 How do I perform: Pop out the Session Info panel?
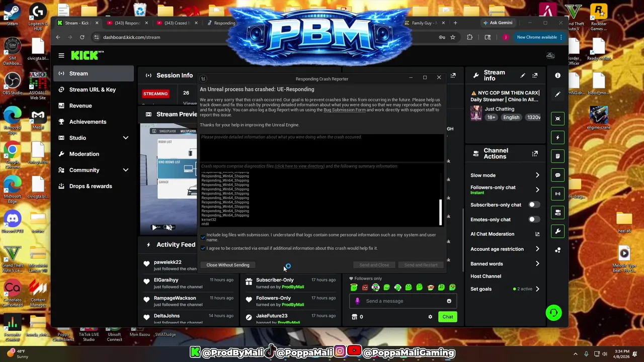453,75
